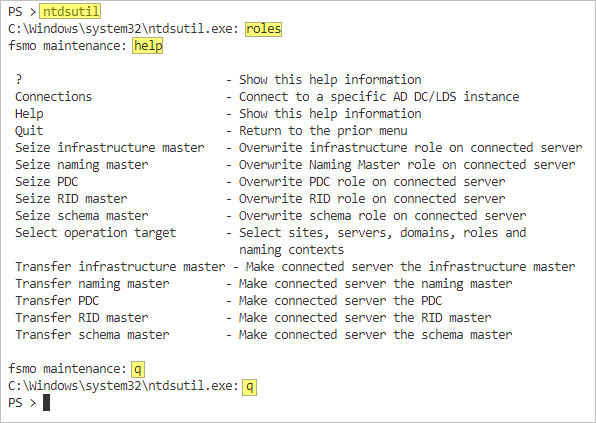Click the q after fsmo maintenance
The height and width of the screenshot is (423, 596).
coord(138,369)
